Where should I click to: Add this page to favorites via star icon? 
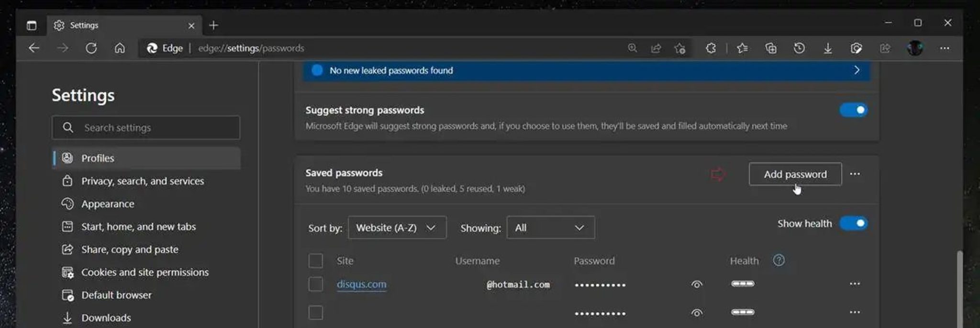pos(679,48)
